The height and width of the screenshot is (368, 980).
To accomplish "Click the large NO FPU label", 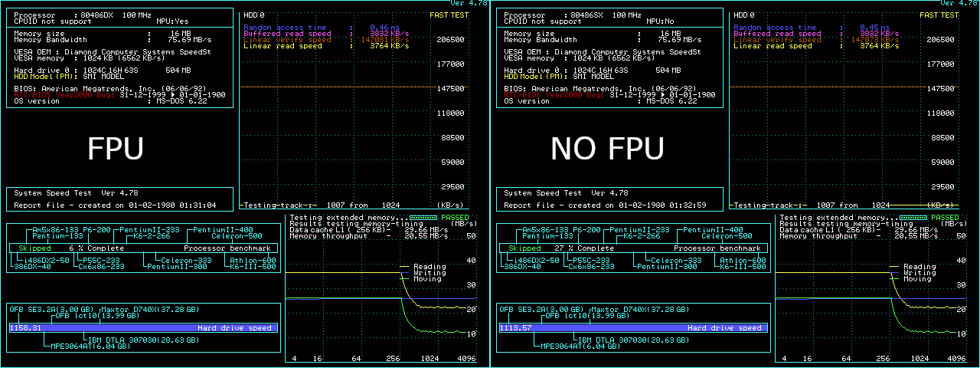I will (607, 149).
